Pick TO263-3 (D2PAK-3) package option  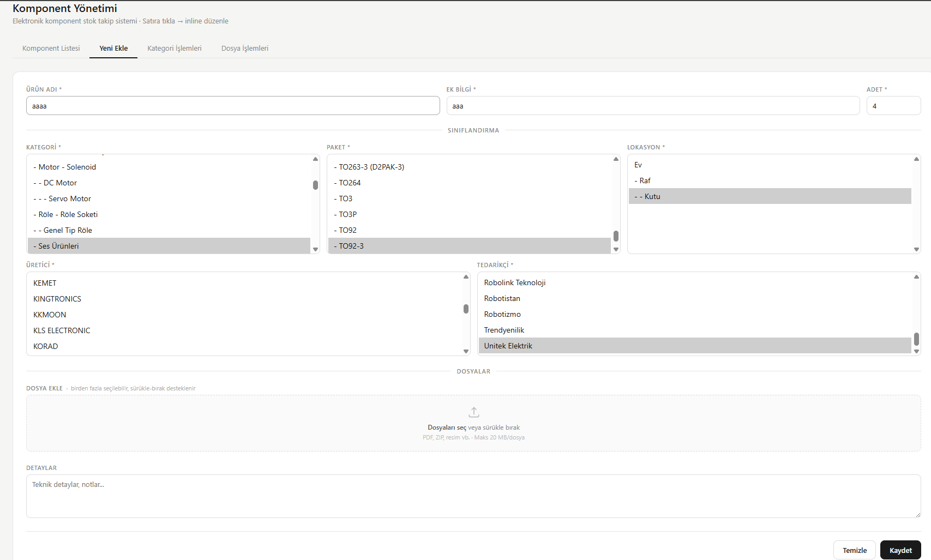click(x=371, y=167)
